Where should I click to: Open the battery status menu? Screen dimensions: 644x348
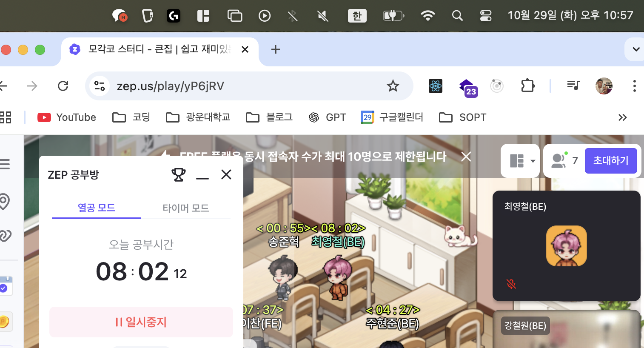393,16
